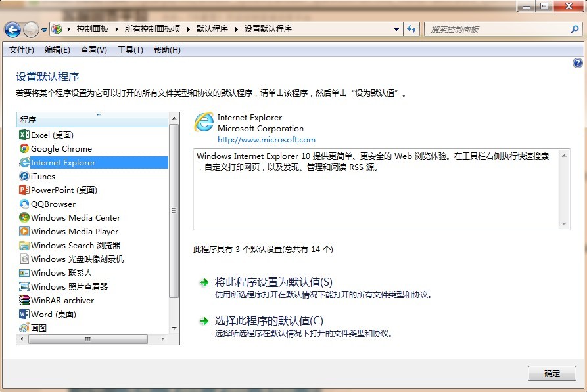Image resolution: width=587 pixels, height=392 pixels.
Task: Click the program list vertical scrollbar thumb
Action: [x=174, y=211]
